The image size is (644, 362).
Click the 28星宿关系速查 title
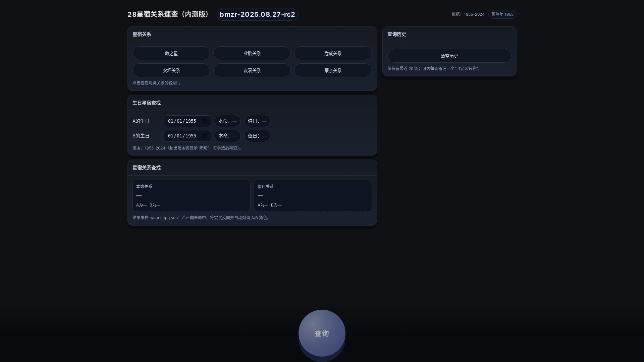[x=169, y=14]
